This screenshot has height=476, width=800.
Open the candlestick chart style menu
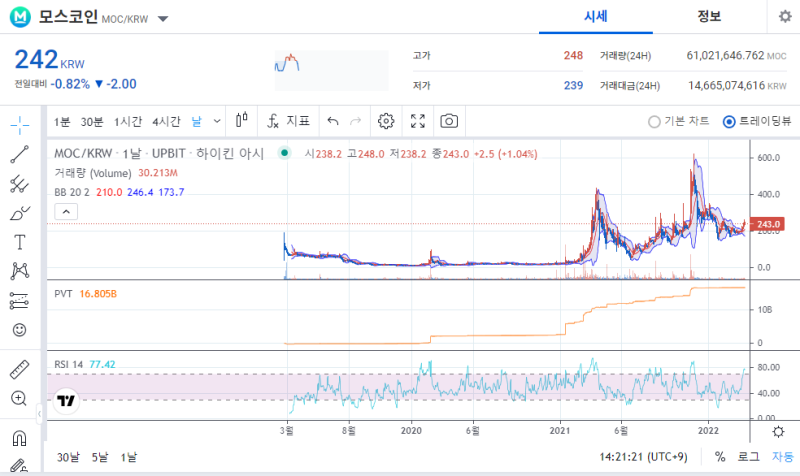point(242,120)
